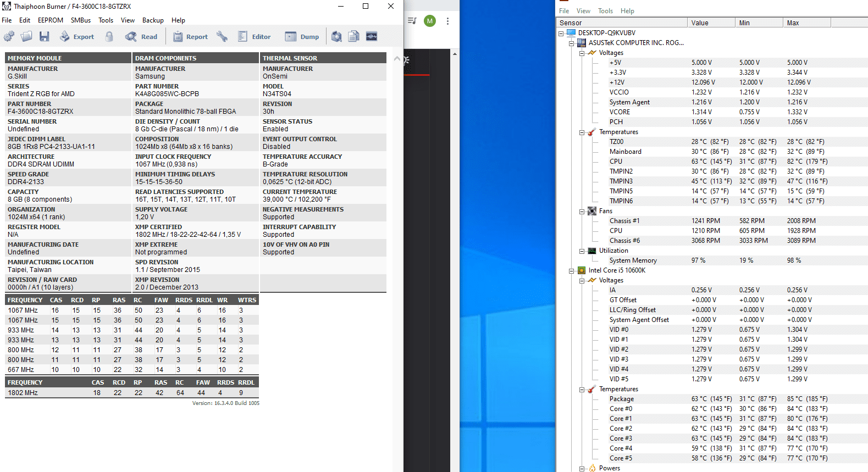868x472 pixels.
Task: Open the SMBus menu
Action: pos(81,20)
